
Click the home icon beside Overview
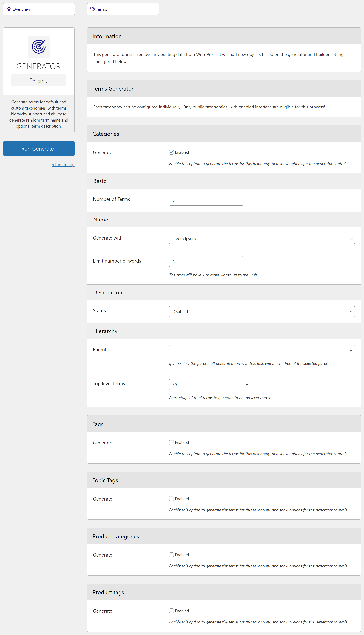pyautogui.click(x=9, y=9)
